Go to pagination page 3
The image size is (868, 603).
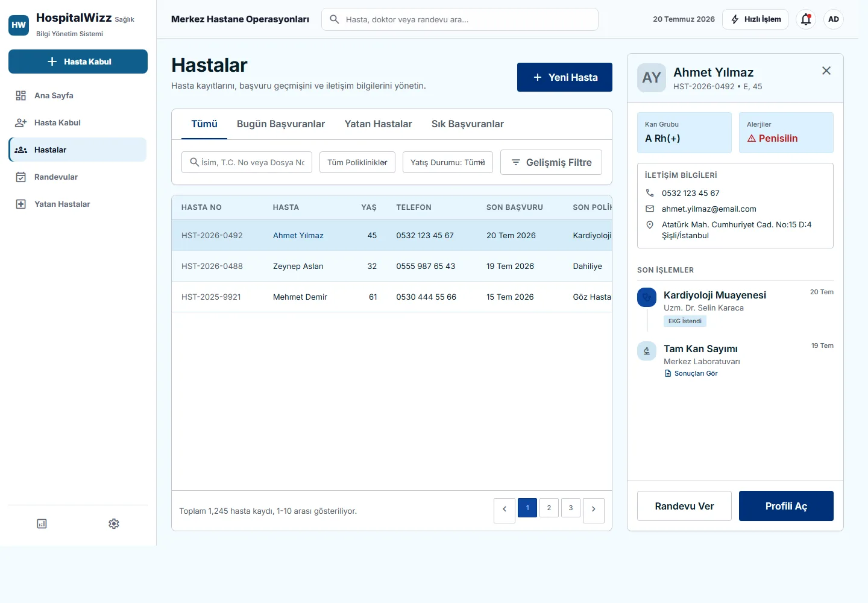(x=571, y=508)
